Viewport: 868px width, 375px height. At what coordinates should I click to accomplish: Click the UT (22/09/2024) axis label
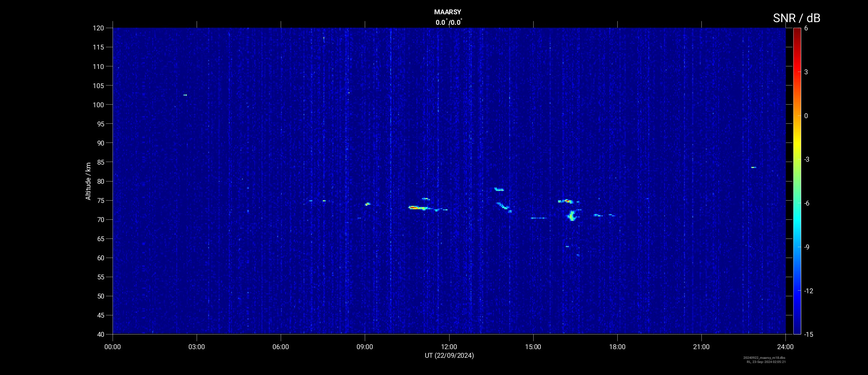pyautogui.click(x=449, y=355)
